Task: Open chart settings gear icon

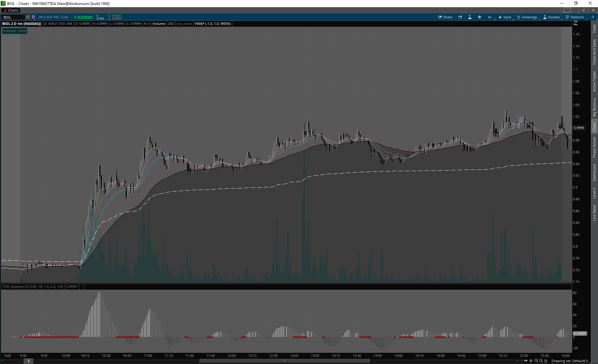Action: [x=479, y=17]
